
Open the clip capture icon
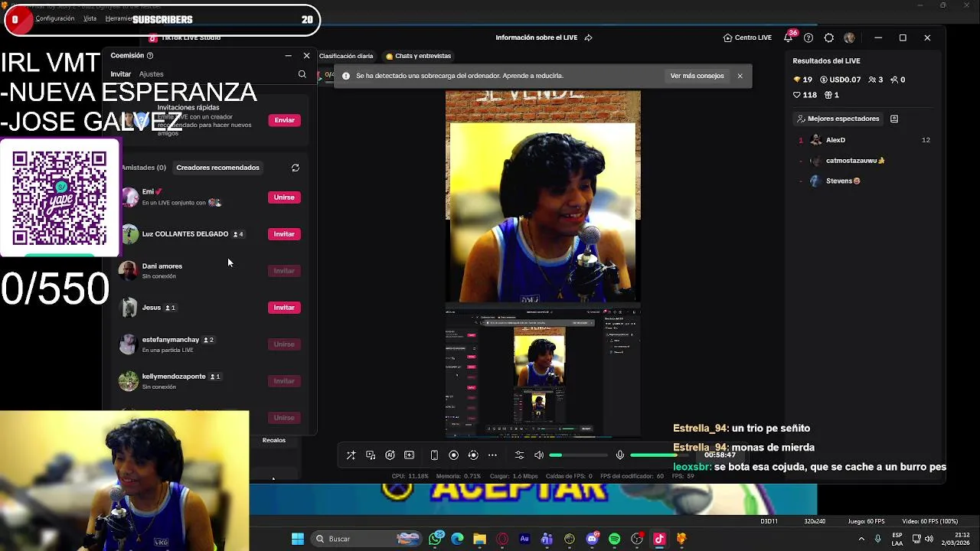point(473,455)
